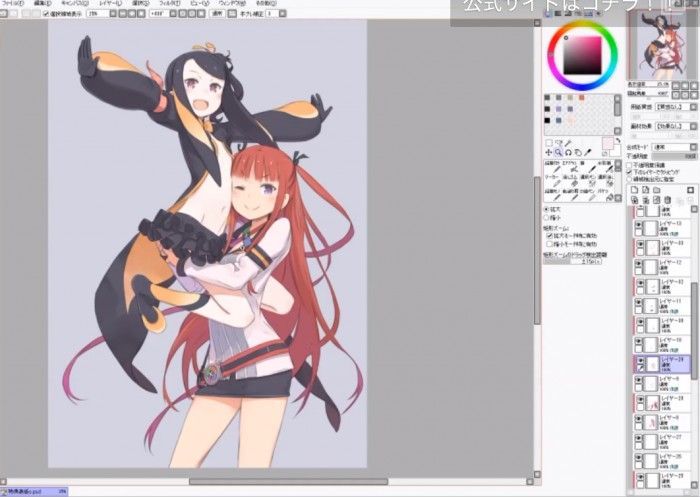The image size is (700, 497).
Task: Choose the 鉛筆 pencil brush
Action: [553, 167]
